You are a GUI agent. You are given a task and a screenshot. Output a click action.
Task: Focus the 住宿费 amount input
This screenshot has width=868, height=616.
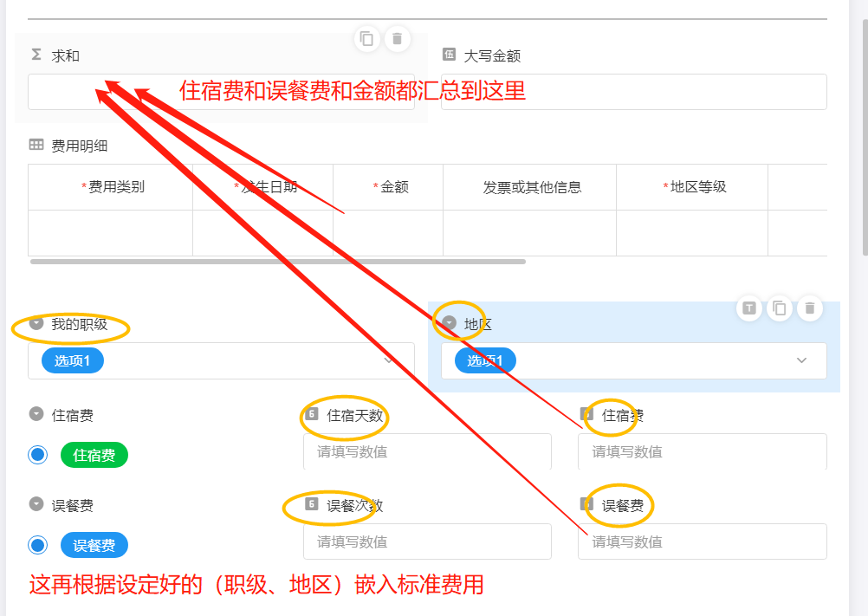click(x=703, y=451)
